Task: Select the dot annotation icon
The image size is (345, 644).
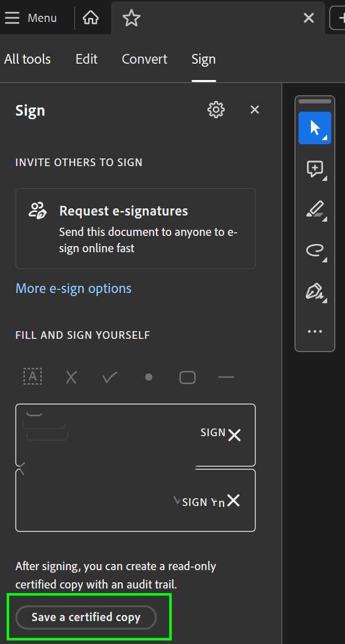Action: pos(148,377)
